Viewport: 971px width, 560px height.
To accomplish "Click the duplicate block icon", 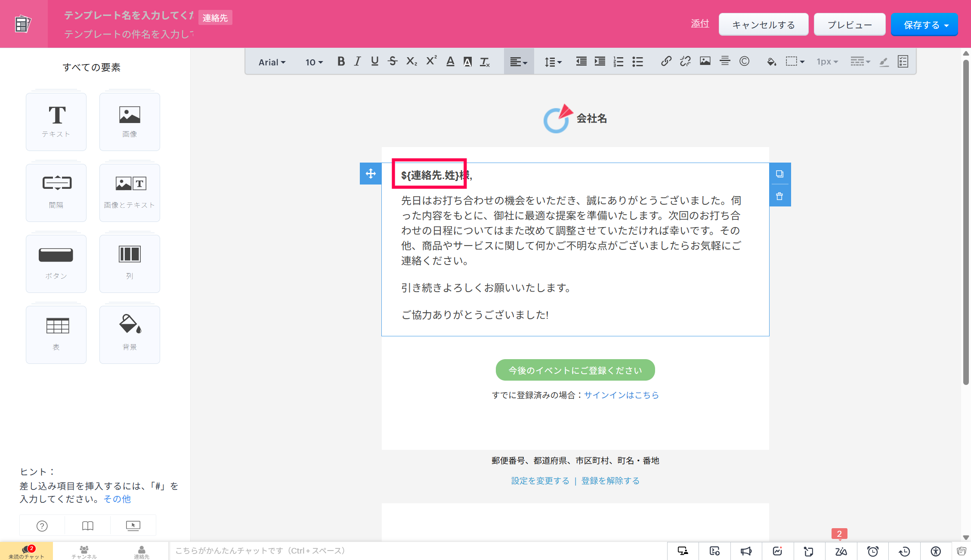I will [x=779, y=174].
